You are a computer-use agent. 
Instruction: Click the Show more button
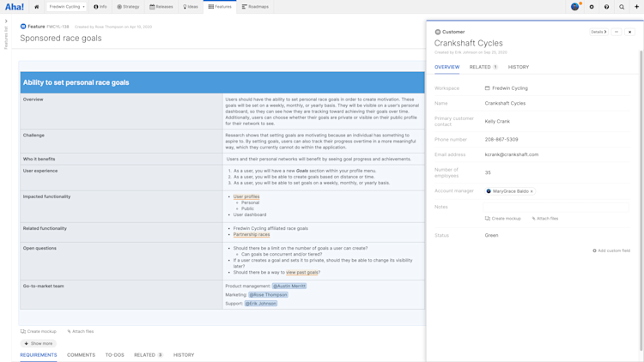[x=38, y=343]
